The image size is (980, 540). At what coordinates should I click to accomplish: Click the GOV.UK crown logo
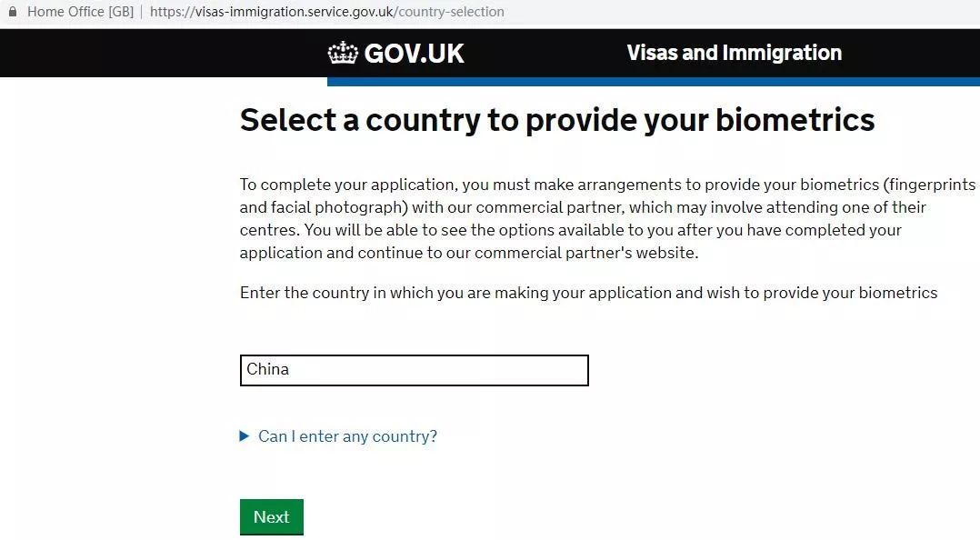(342, 53)
